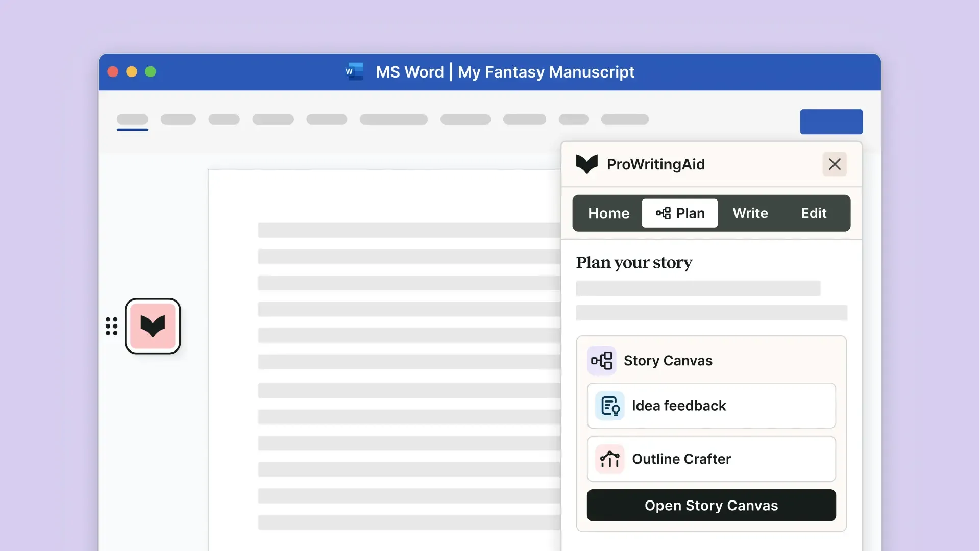The height and width of the screenshot is (551, 980).
Task: Click the ProWritingAid logo in panel header
Action: tap(586, 164)
